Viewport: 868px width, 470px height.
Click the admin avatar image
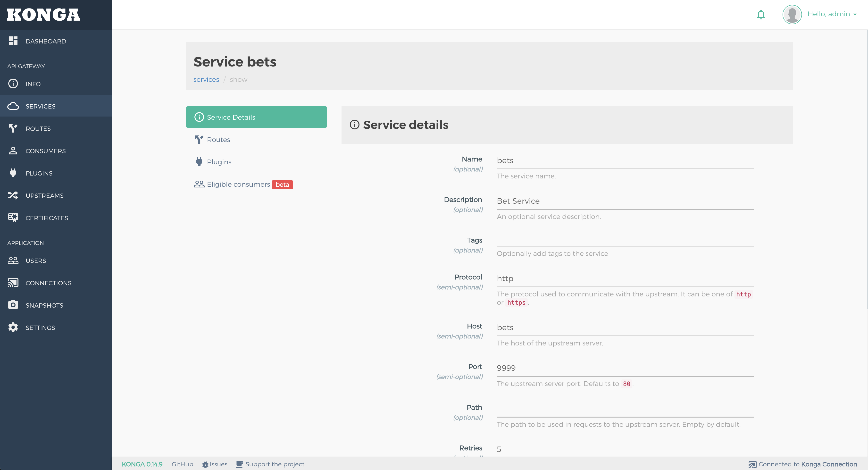[x=792, y=15]
